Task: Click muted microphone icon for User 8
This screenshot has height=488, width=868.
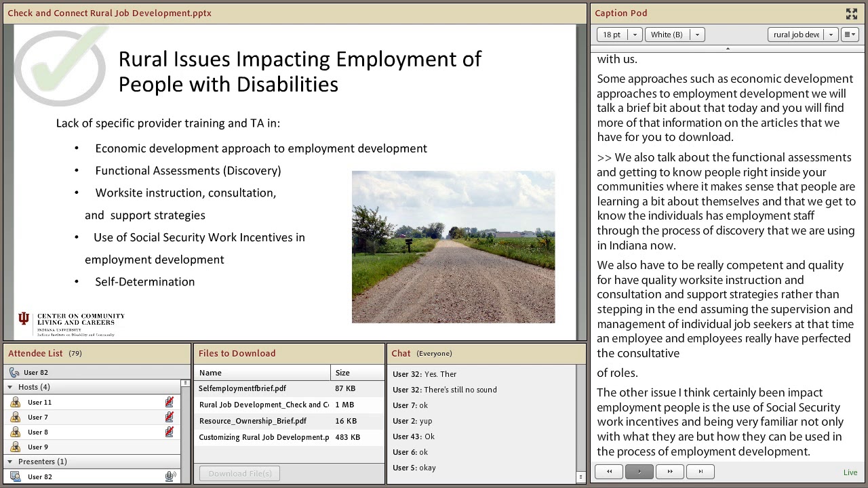Action: point(170,432)
